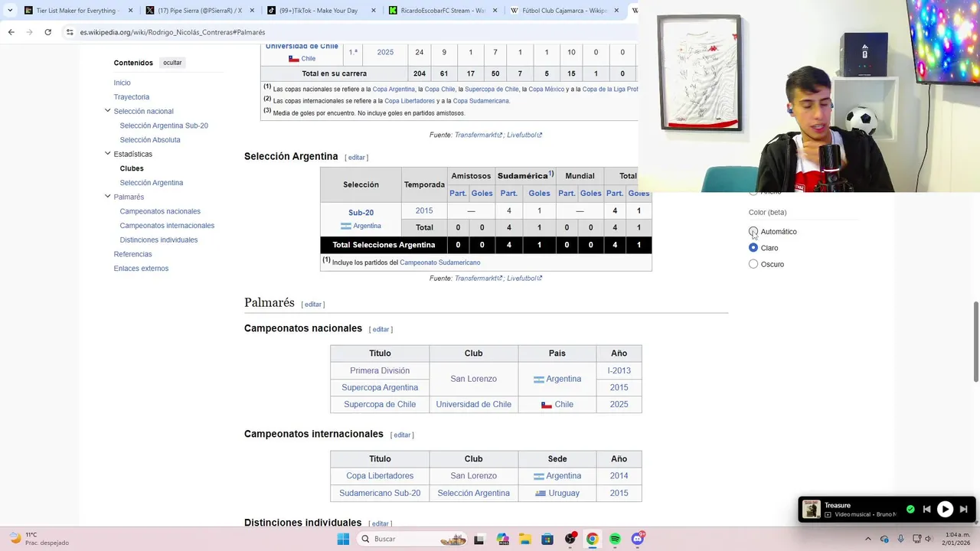Open Google Chrome taskbar icon
This screenshot has width=980, height=551.
(x=593, y=539)
